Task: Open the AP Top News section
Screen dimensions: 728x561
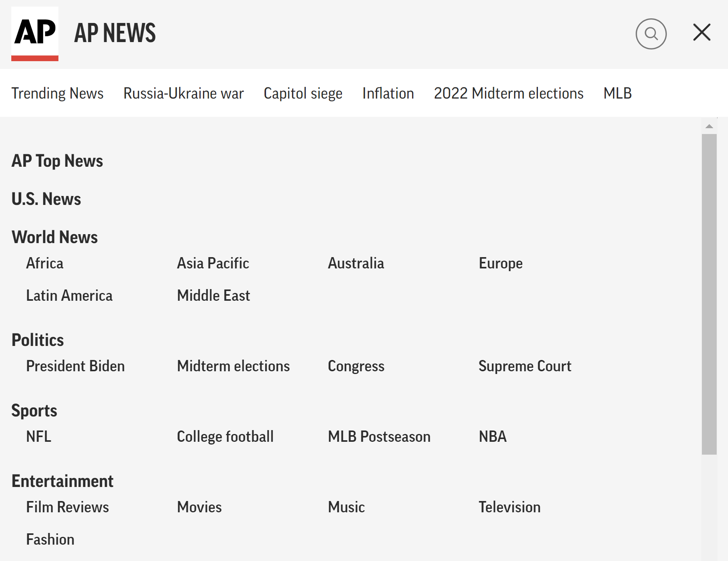Action: [x=57, y=161]
